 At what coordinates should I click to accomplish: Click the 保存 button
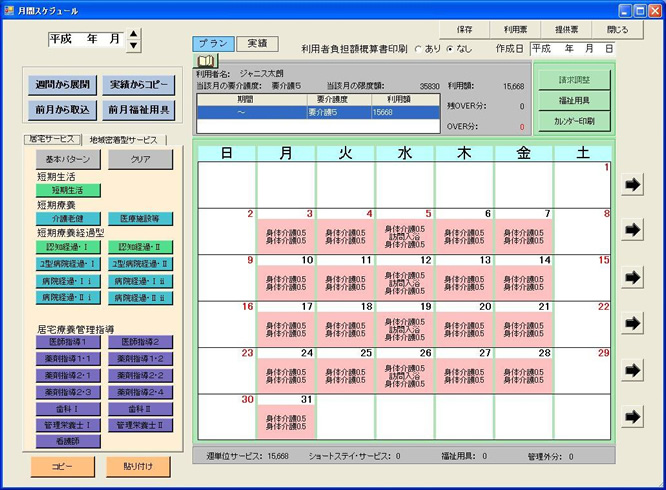point(465,29)
